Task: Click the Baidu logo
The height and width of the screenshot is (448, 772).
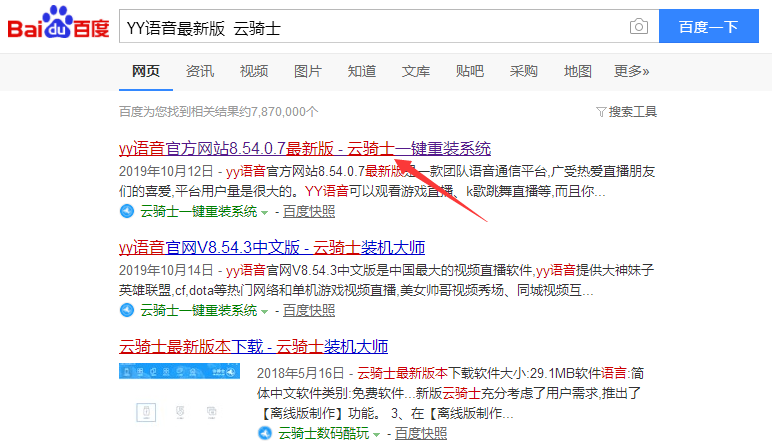Action: coord(58,23)
